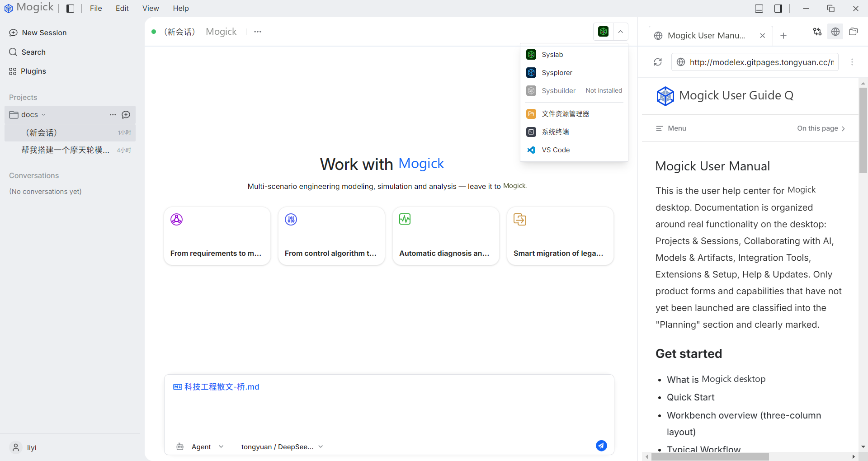The height and width of the screenshot is (461, 868).
Task: Click the Syslab launcher icon button
Action: 603,32
